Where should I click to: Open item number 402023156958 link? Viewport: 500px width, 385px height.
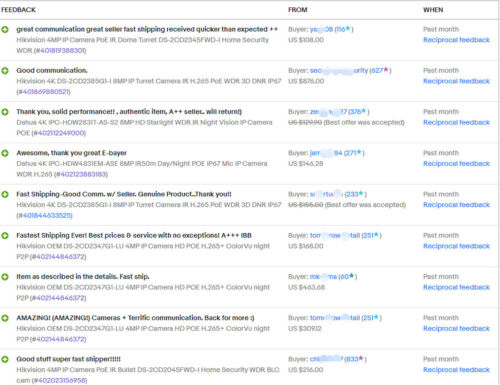click(59, 380)
